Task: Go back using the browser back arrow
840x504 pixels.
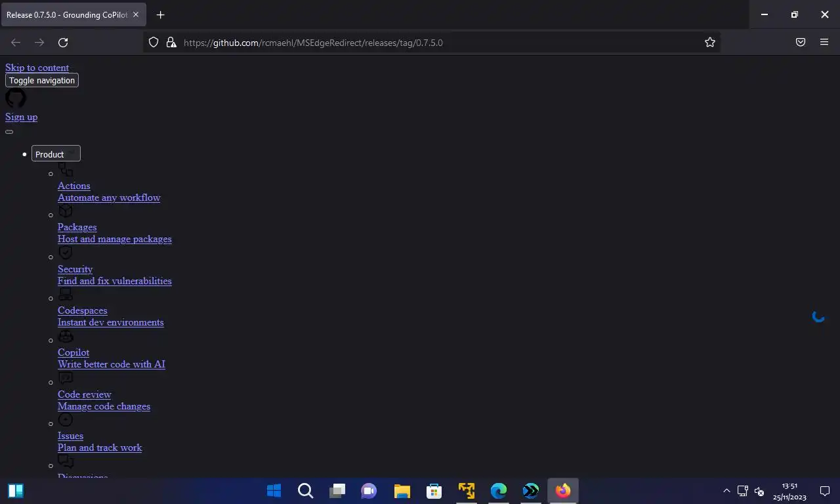Action: [16, 42]
